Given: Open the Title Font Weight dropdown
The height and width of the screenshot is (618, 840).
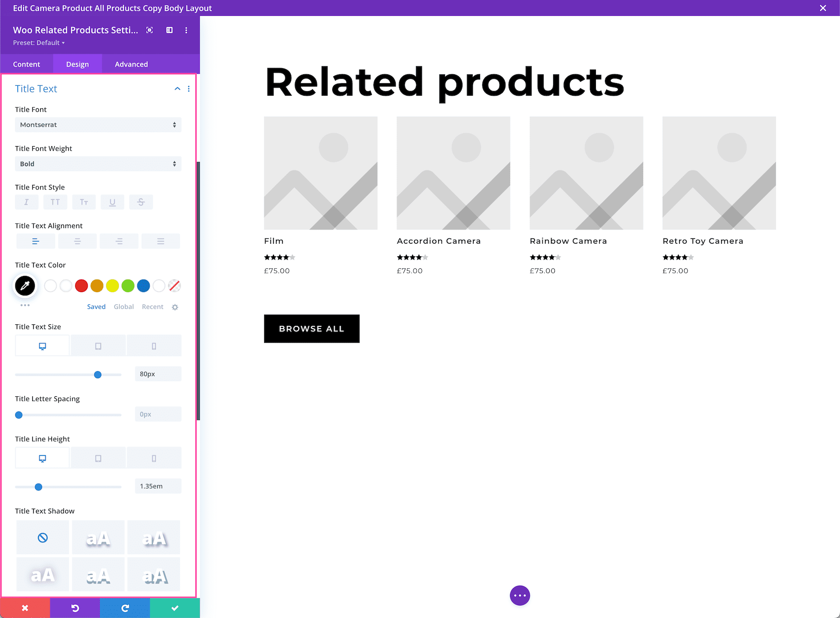Looking at the screenshot, I should point(98,164).
